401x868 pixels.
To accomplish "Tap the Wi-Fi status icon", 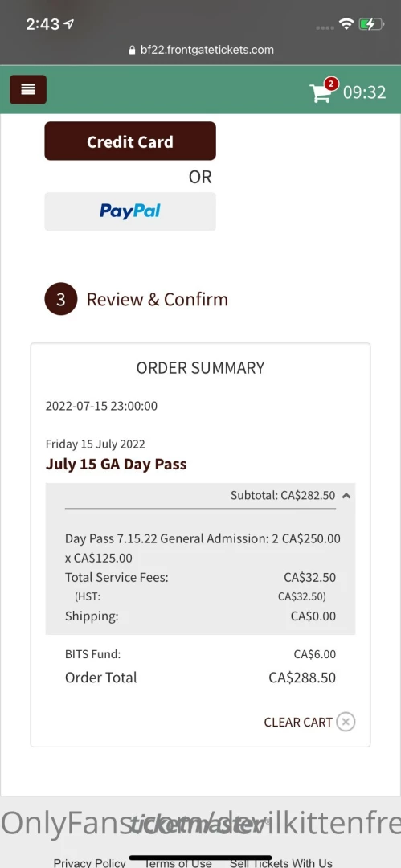I will (346, 24).
